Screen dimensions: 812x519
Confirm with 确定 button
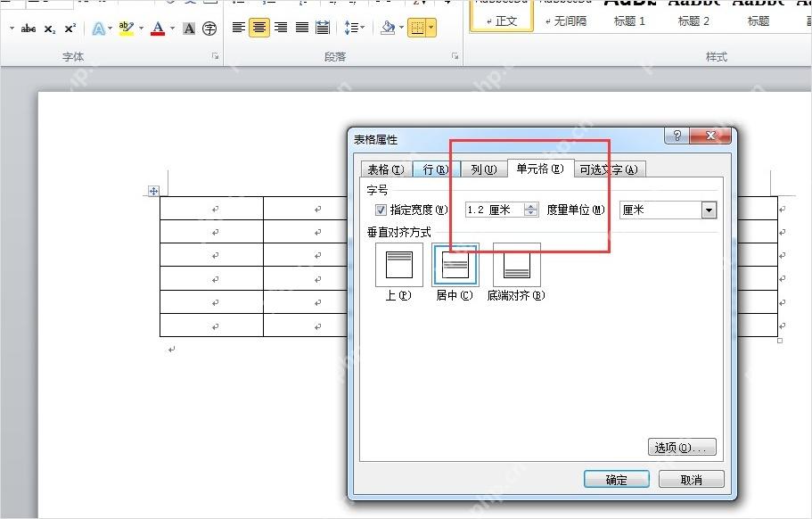click(x=616, y=480)
